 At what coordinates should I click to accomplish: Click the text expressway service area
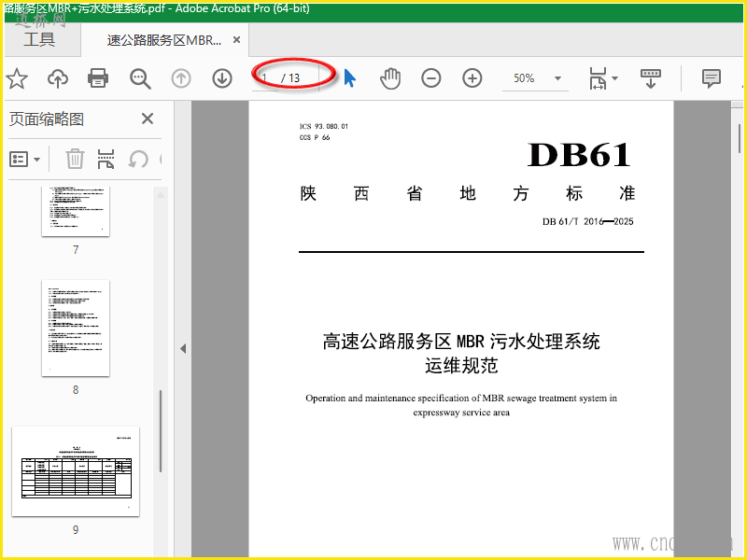(461, 413)
